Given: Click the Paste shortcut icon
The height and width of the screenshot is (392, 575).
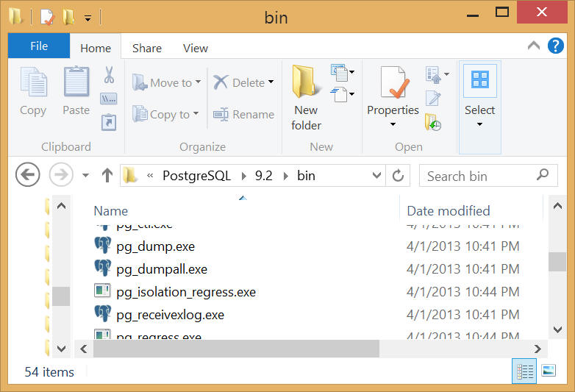Looking at the screenshot, I should pyautogui.click(x=109, y=123).
